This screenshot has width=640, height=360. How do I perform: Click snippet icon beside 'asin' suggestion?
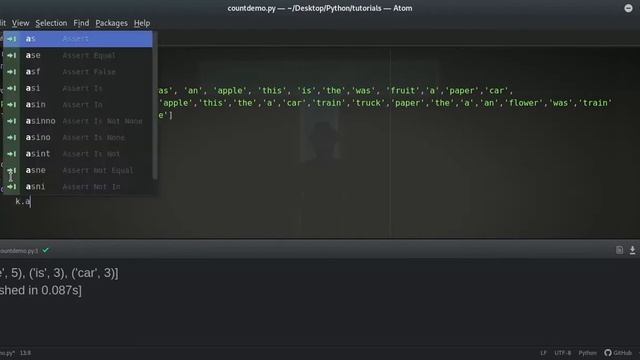point(11,104)
